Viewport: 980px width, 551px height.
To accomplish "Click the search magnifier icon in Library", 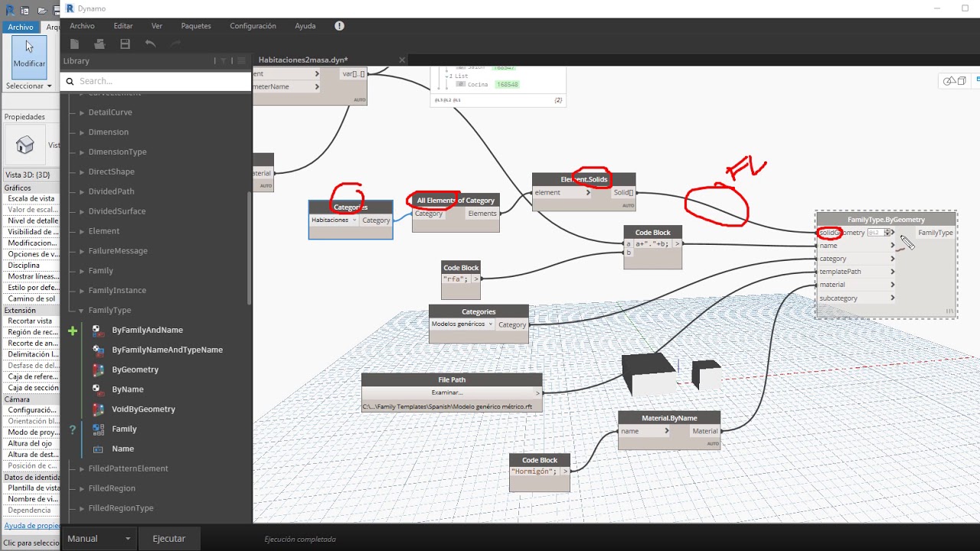I will tap(70, 81).
